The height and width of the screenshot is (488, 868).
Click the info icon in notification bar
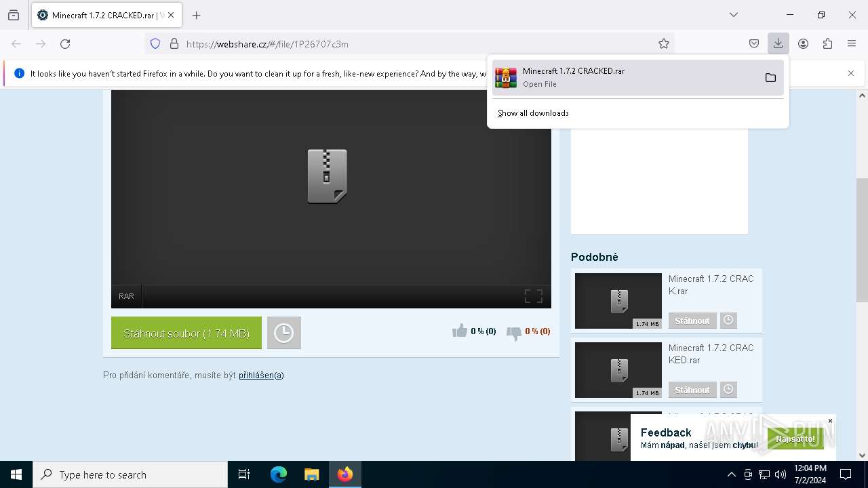coord(19,73)
